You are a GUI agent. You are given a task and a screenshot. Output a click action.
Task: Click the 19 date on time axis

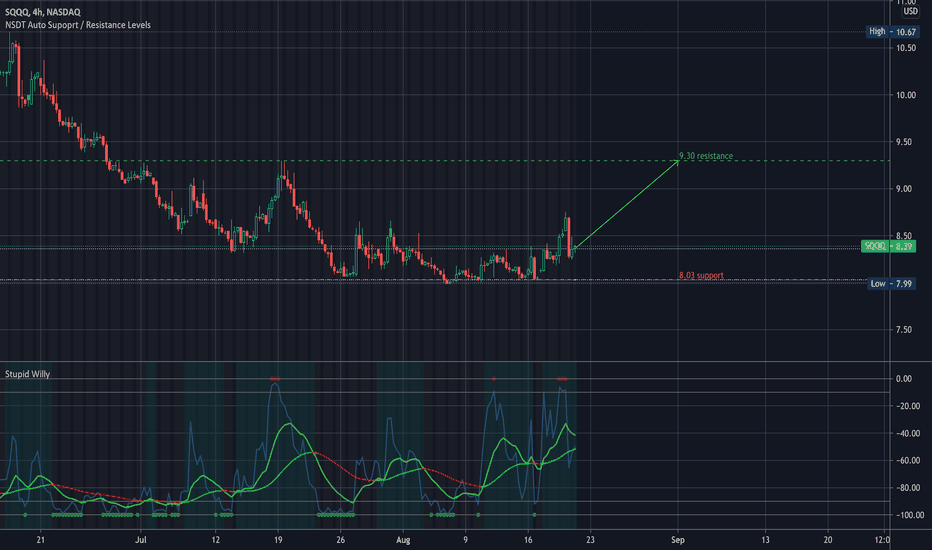278,540
